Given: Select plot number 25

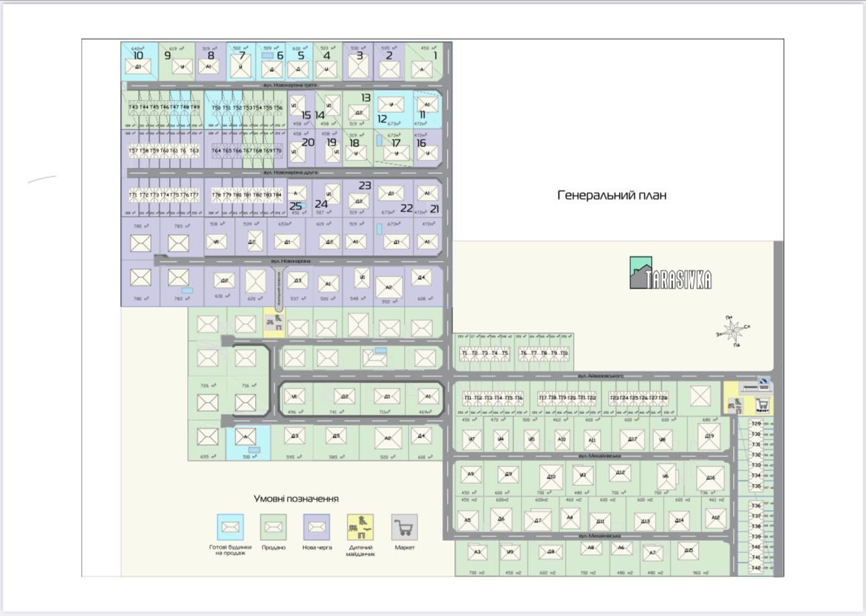Looking at the screenshot, I should [x=295, y=207].
